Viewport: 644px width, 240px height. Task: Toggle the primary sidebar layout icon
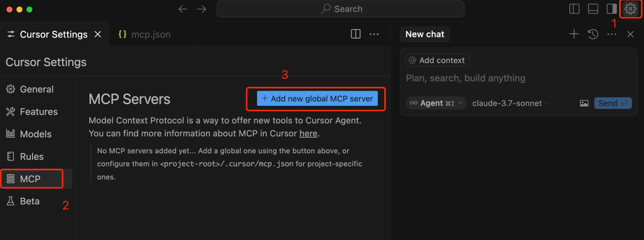click(574, 9)
